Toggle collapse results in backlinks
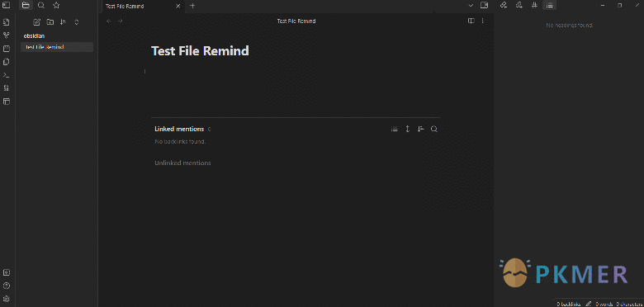 click(x=395, y=129)
